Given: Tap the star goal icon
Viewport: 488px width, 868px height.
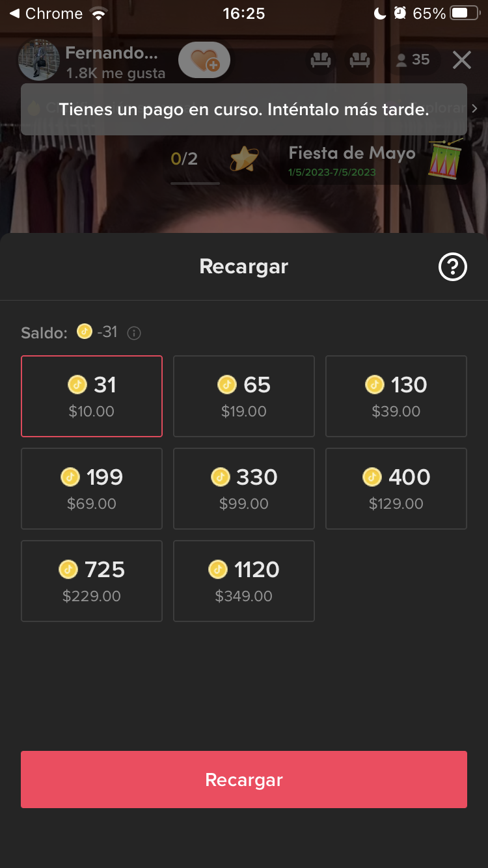Looking at the screenshot, I should pyautogui.click(x=245, y=159).
